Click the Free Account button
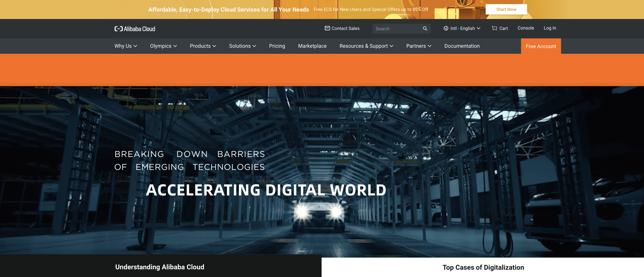This screenshot has width=644, height=277. pyautogui.click(x=541, y=46)
